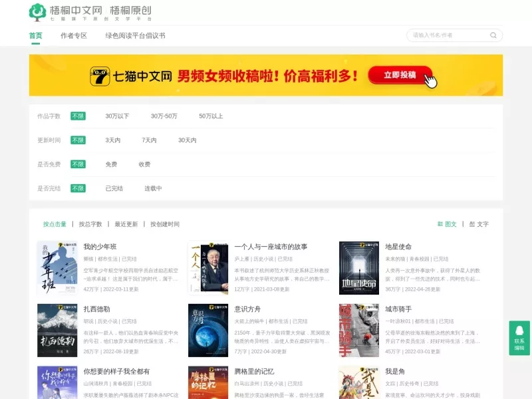Open the 一个人与一座城市的故事 cover image
Viewport: 532px width, 399px height.
point(208,268)
